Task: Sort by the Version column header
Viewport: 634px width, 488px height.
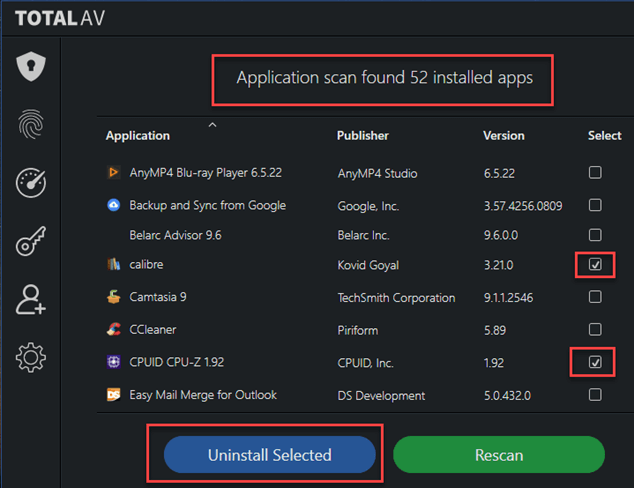Action: (x=504, y=135)
